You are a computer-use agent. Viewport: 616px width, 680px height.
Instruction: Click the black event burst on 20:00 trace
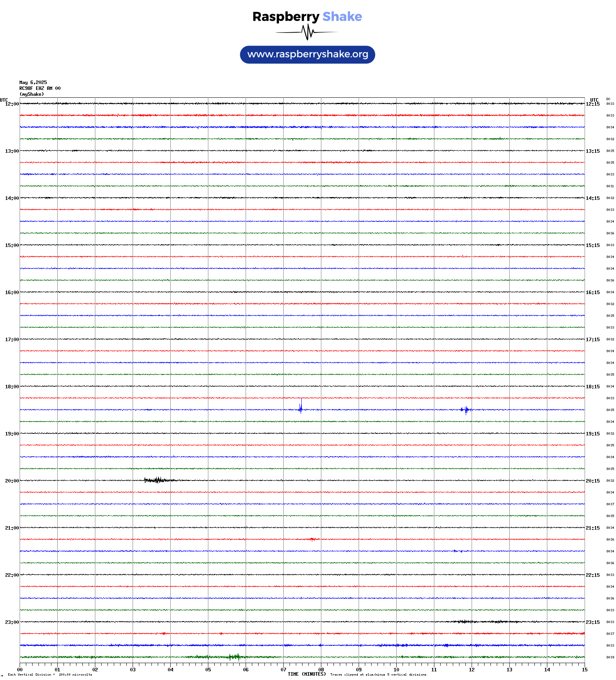pyautogui.click(x=159, y=480)
